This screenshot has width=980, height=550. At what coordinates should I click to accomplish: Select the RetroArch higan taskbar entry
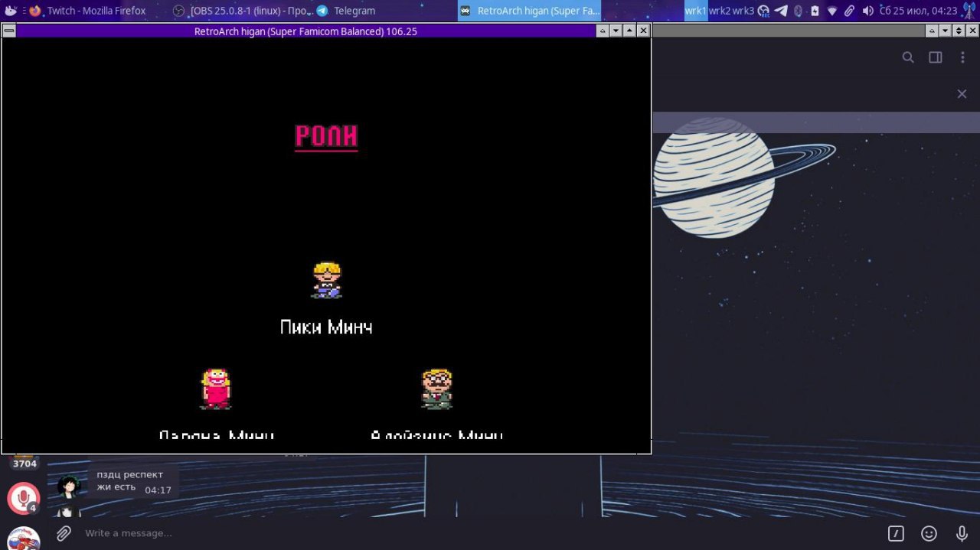pos(530,11)
